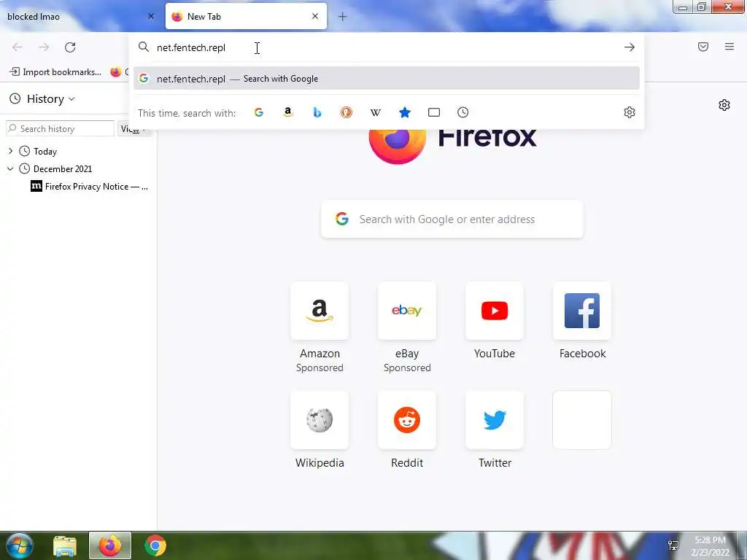
Task: Search history with the clock icon
Action: 463,112
